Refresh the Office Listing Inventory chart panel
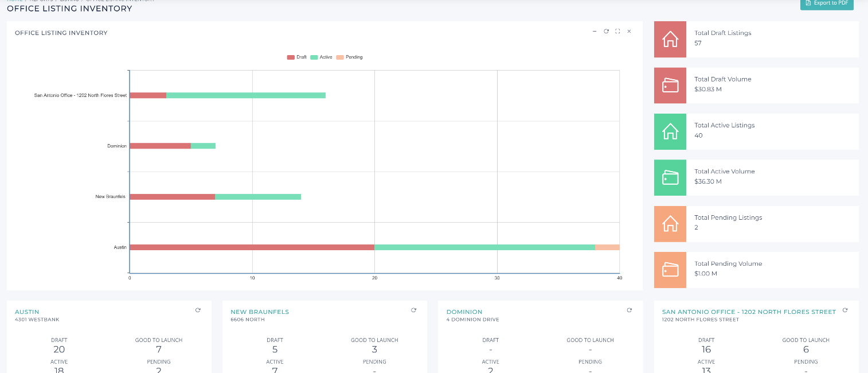The image size is (868, 373). point(606,31)
